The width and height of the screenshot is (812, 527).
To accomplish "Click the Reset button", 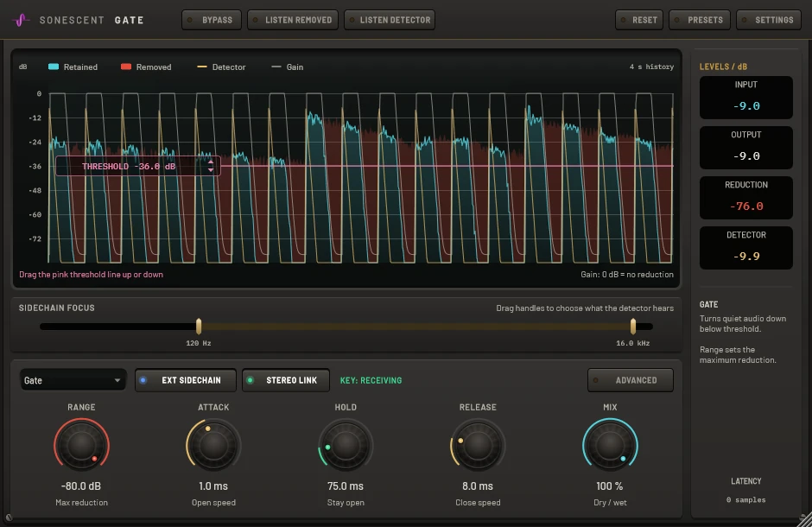I will 639,20.
